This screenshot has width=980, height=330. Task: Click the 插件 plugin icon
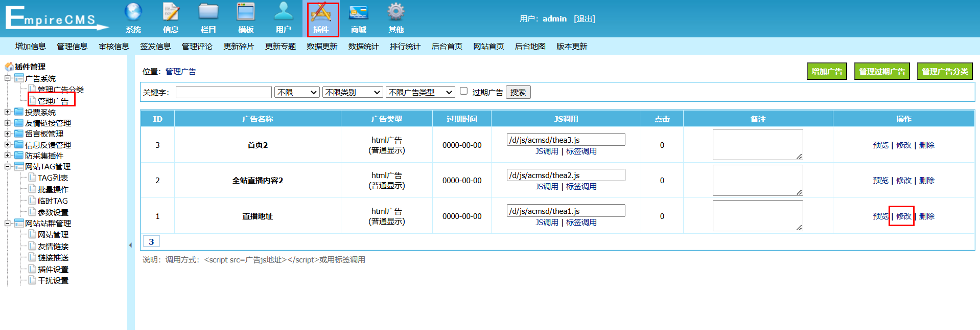321,13
